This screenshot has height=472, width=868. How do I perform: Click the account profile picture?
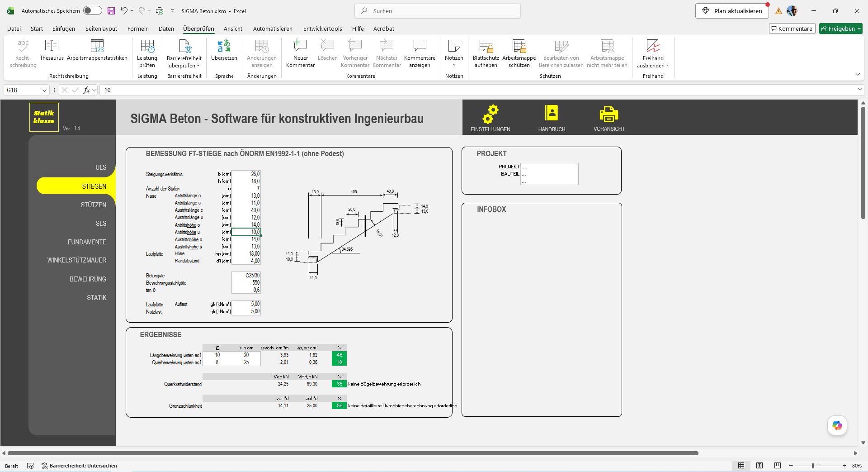point(792,11)
